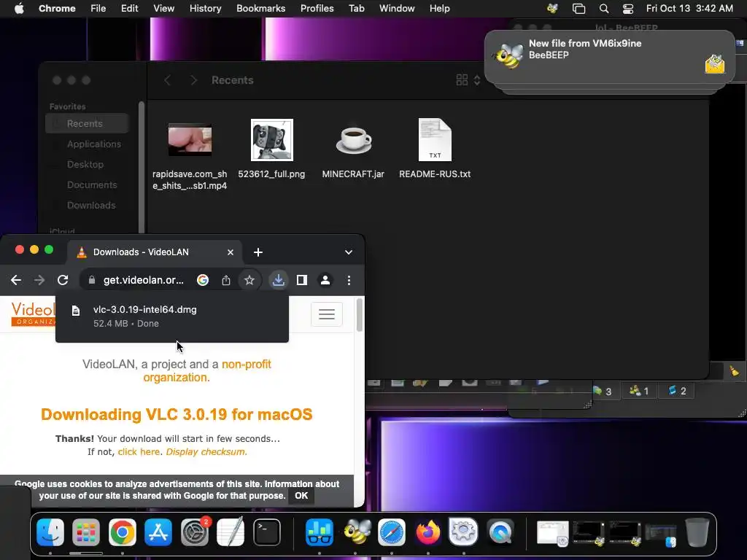Select Desktop in Finder sidebar

click(87, 164)
